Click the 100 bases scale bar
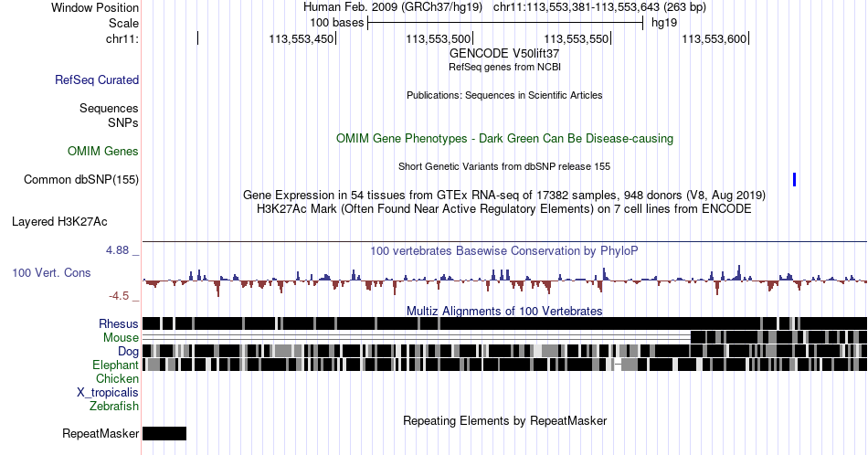The image size is (868, 455). (505, 23)
